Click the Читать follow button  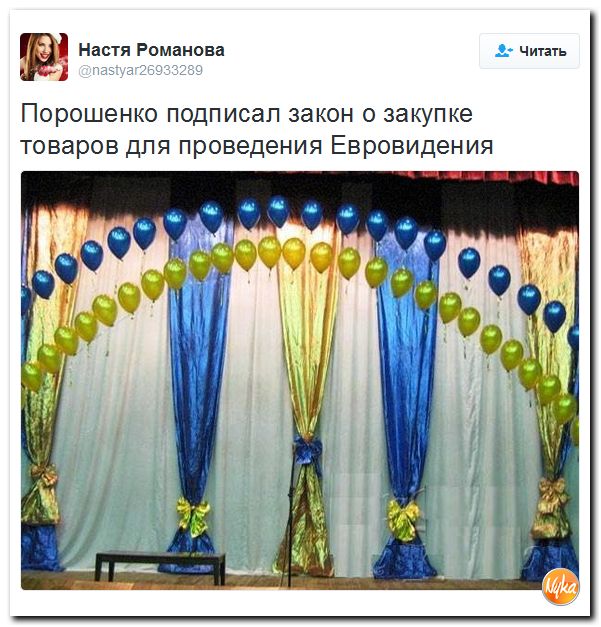(x=529, y=51)
